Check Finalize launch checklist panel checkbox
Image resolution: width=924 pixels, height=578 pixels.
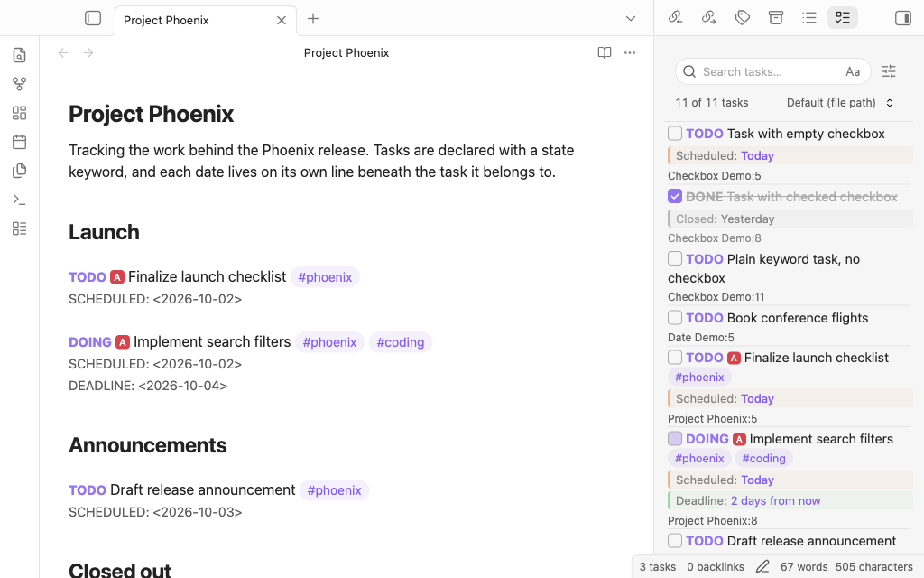click(x=675, y=357)
